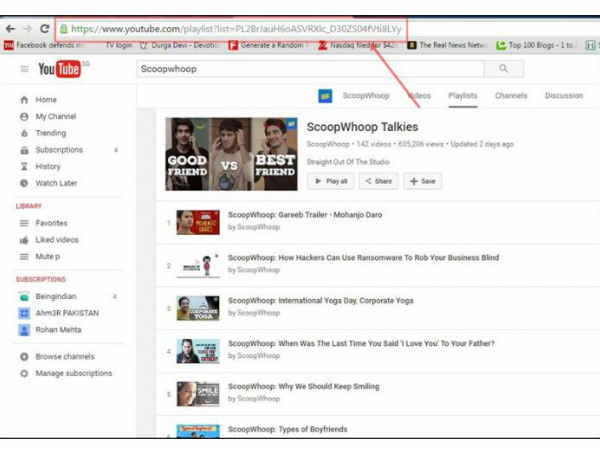Open Gareeb Trailer Mohenjo Daro video thumbnail
The image size is (600, 450).
[198, 222]
